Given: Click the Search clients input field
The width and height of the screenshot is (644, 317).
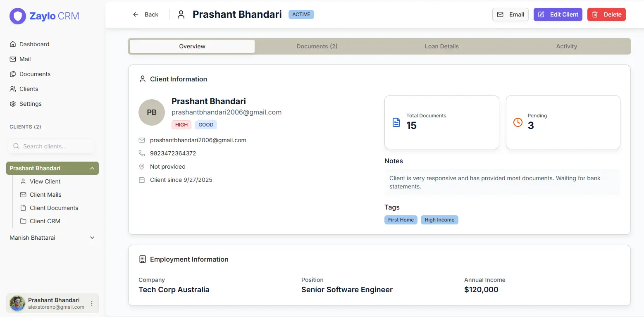Looking at the screenshot, I should point(51,146).
